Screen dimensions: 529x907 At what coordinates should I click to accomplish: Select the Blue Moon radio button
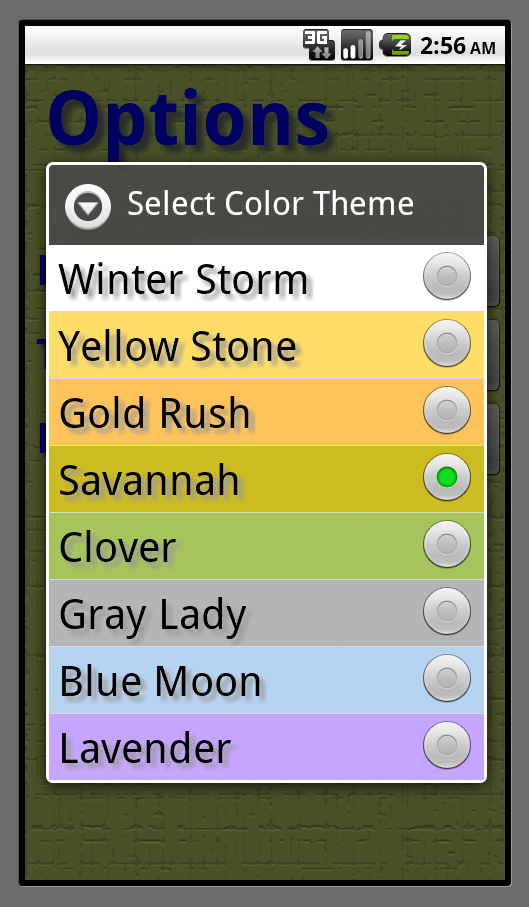447,678
